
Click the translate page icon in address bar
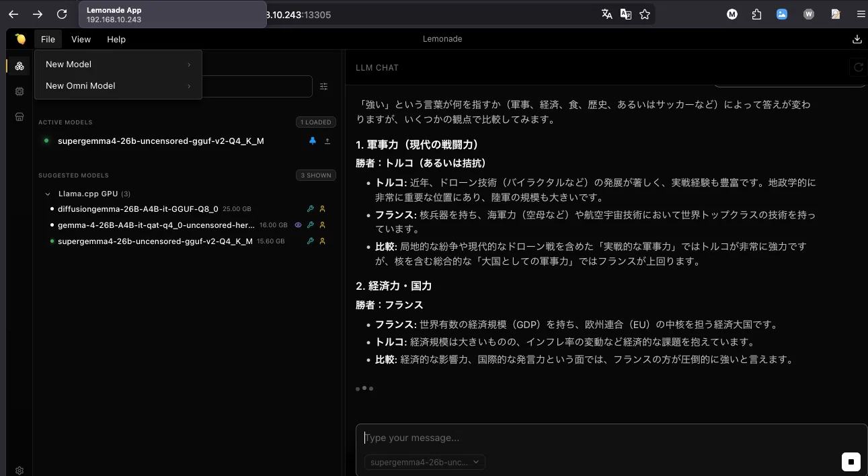pos(607,14)
